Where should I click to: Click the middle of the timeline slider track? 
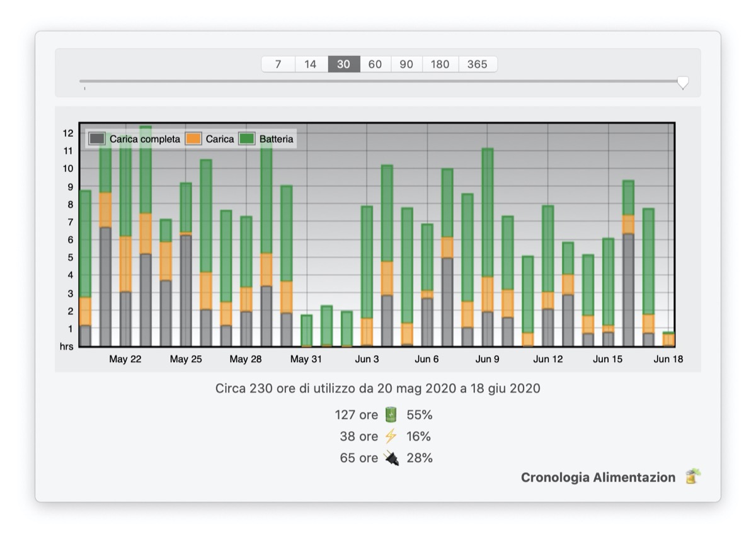(x=381, y=81)
